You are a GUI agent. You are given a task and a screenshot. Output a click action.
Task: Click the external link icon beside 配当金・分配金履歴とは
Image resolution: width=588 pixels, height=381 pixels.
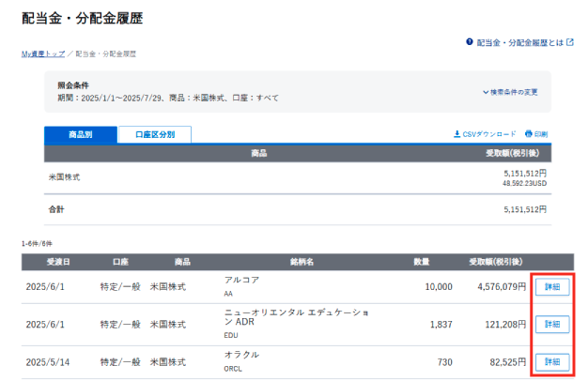pos(569,43)
